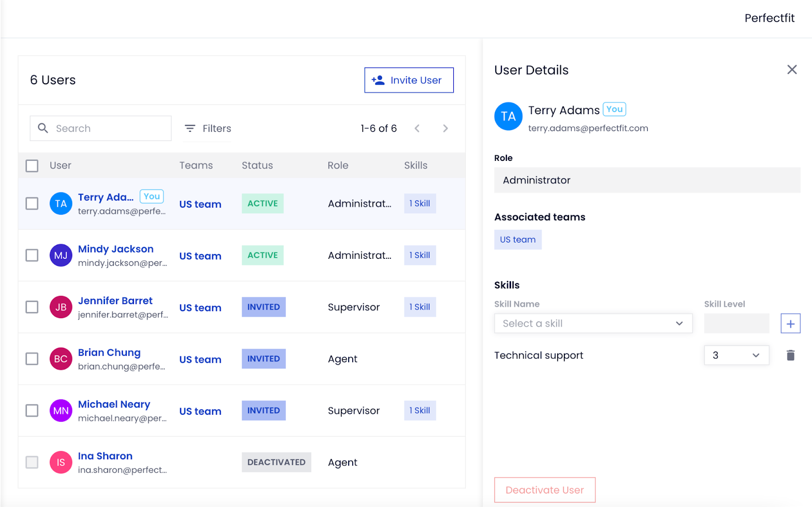The width and height of the screenshot is (812, 507).
Task: Click Ina Sharon's IS avatar
Action: click(61, 462)
